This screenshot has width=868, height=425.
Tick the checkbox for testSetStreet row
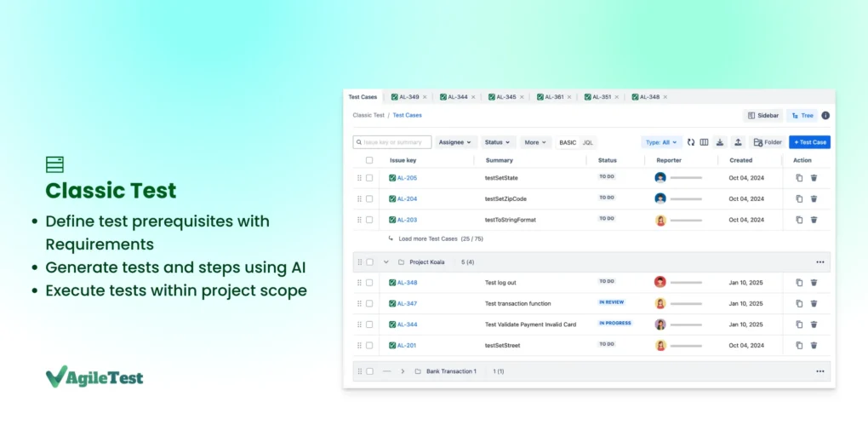(x=369, y=345)
